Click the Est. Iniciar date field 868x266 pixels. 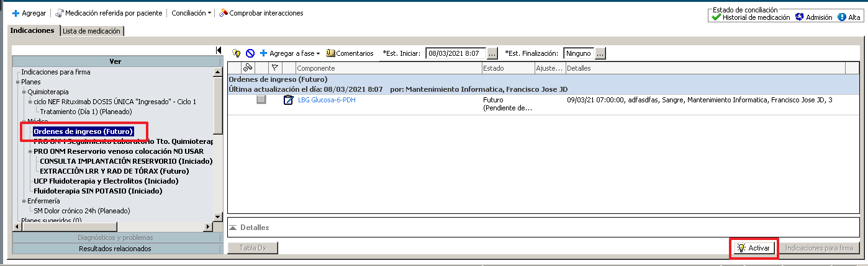456,53
